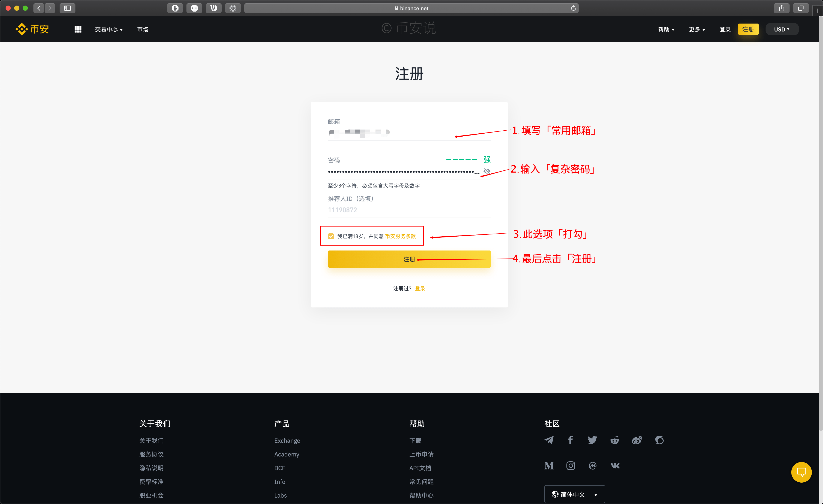
Task: Uncheck the 18岁 terms agreement checkbox
Action: pos(331,236)
